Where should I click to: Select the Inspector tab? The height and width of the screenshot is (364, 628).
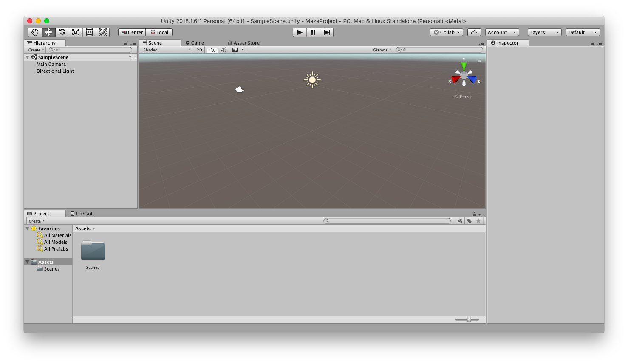[x=508, y=43]
